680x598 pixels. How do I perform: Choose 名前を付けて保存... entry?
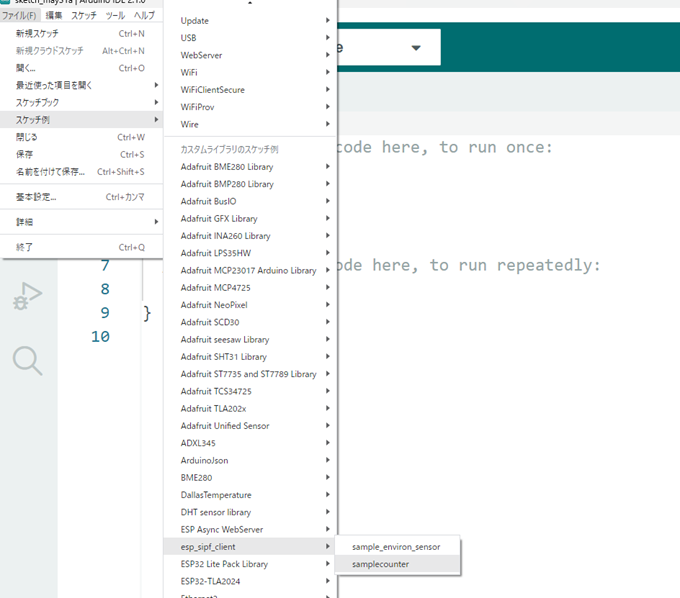coord(81,172)
